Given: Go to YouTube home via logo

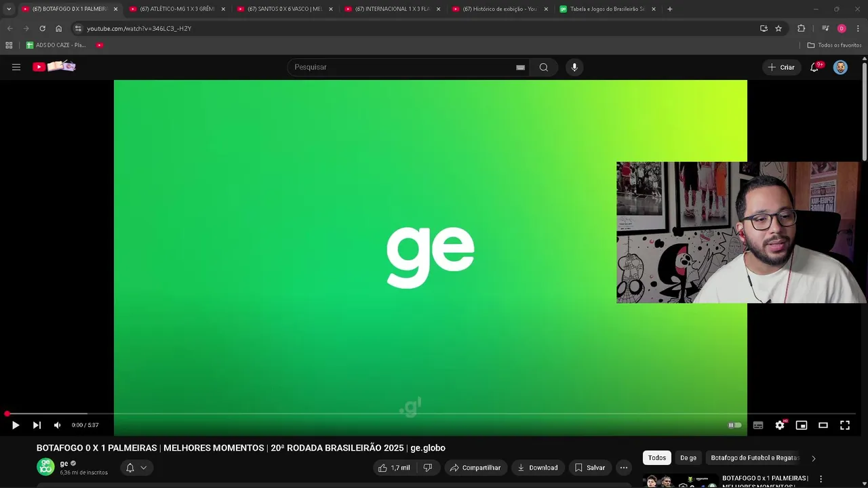Looking at the screenshot, I should [54, 66].
